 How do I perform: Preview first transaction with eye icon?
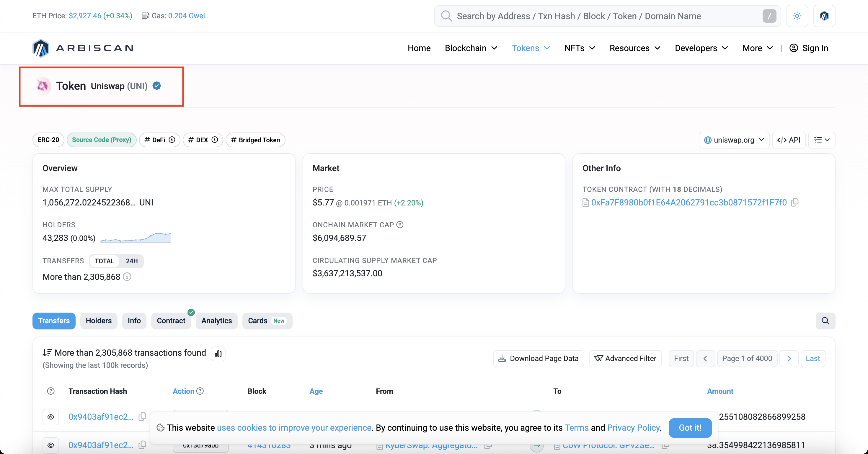coord(50,417)
